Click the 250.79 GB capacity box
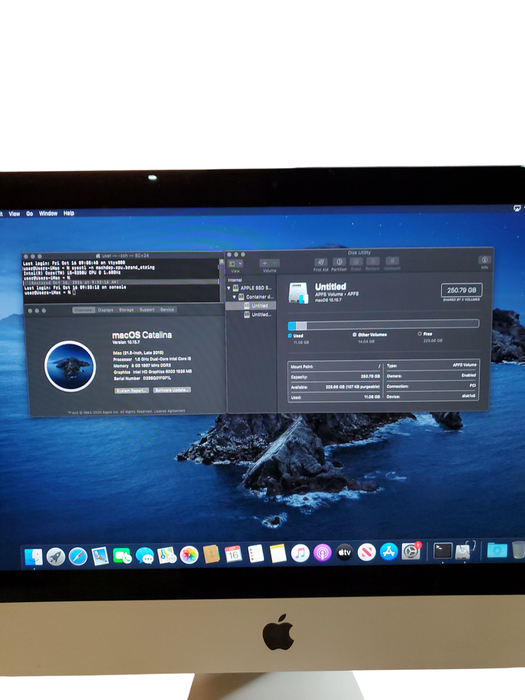The height and width of the screenshot is (700, 525). click(x=462, y=290)
